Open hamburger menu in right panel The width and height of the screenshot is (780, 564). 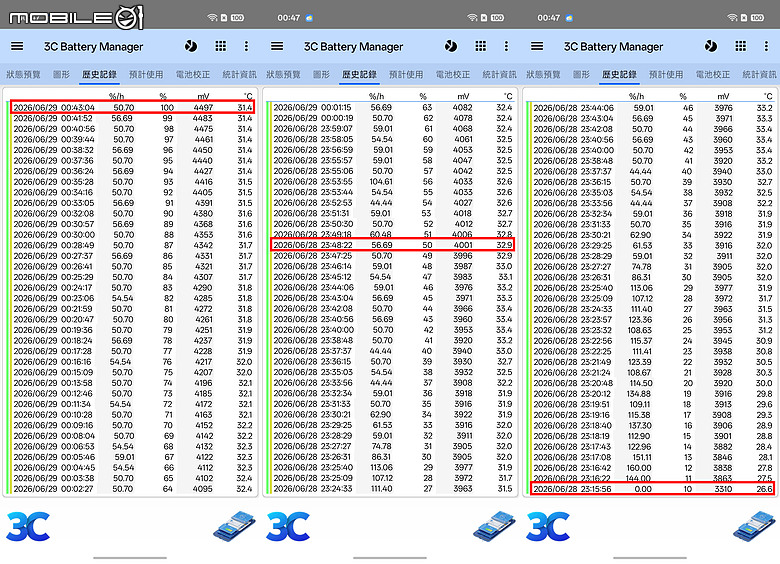click(x=537, y=46)
